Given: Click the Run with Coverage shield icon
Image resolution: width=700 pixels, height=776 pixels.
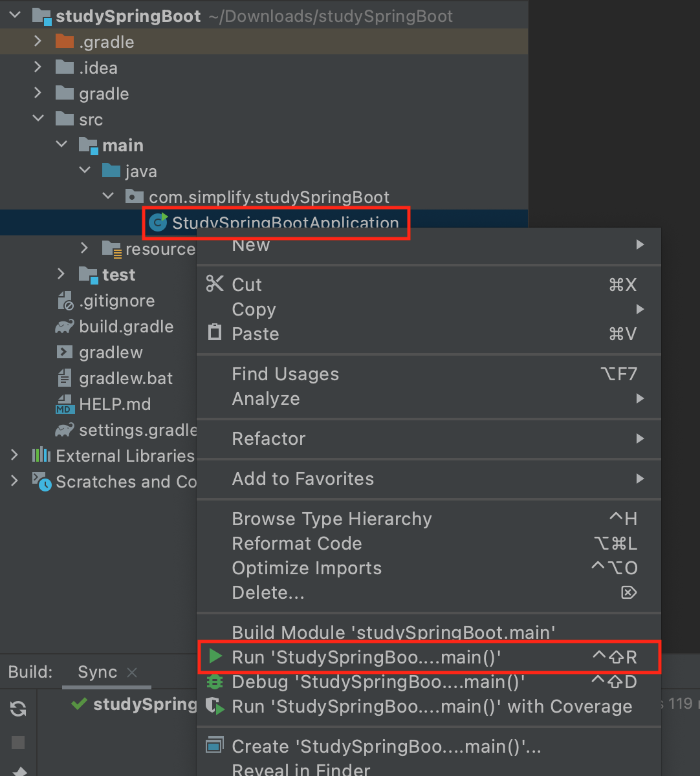Looking at the screenshot, I should (215, 706).
